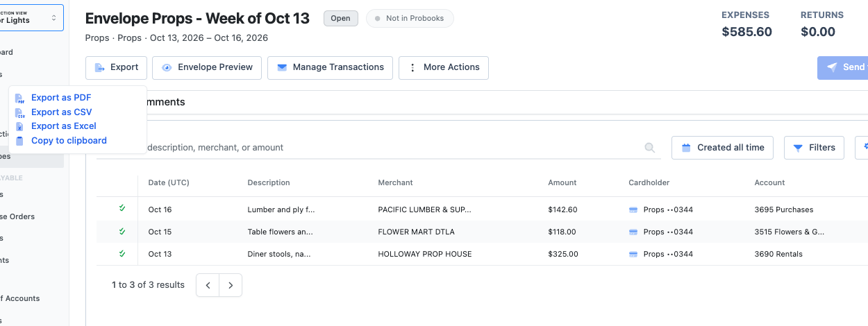Viewport: 868px width, 326px height.
Task: Click the 3515 Flowers & G... account cell
Action: click(790, 232)
